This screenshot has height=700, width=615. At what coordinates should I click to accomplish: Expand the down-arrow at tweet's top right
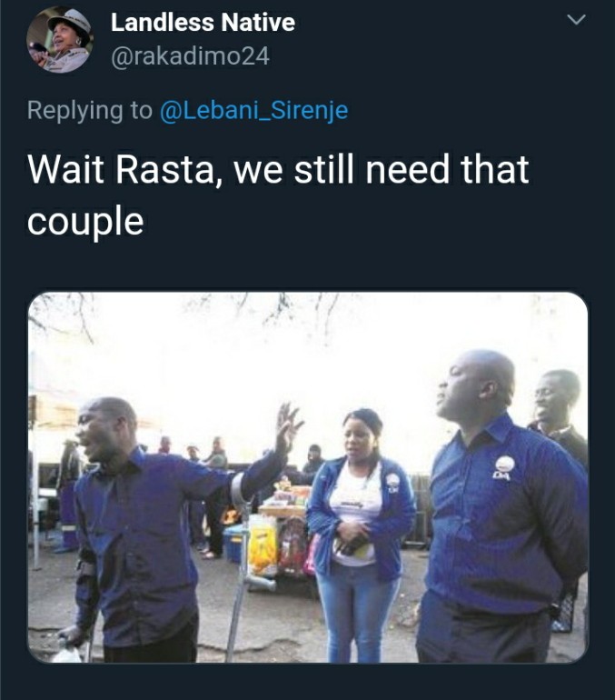[576, 20]
